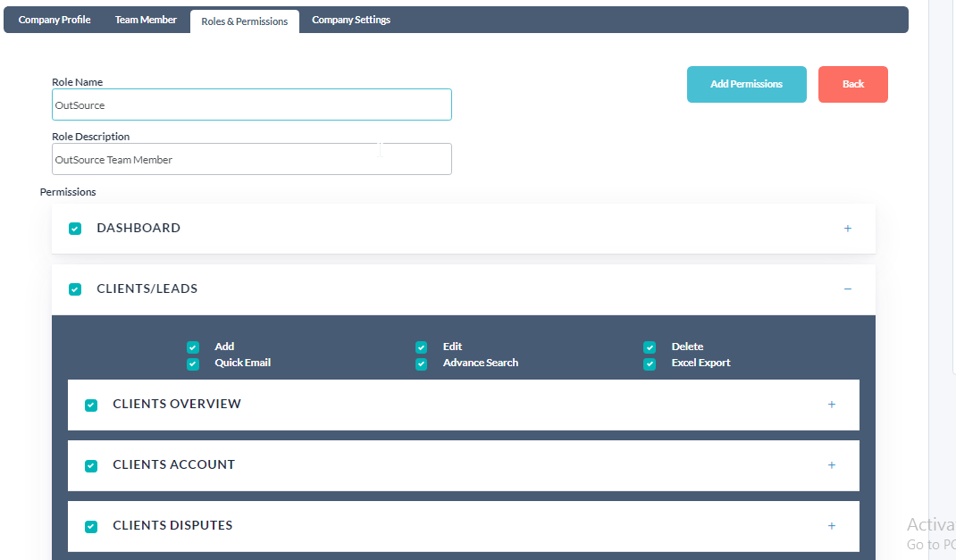Toggle the Excel Export checkbox
The width and height of the screenshot is (956, 560).
pos(650,364)
